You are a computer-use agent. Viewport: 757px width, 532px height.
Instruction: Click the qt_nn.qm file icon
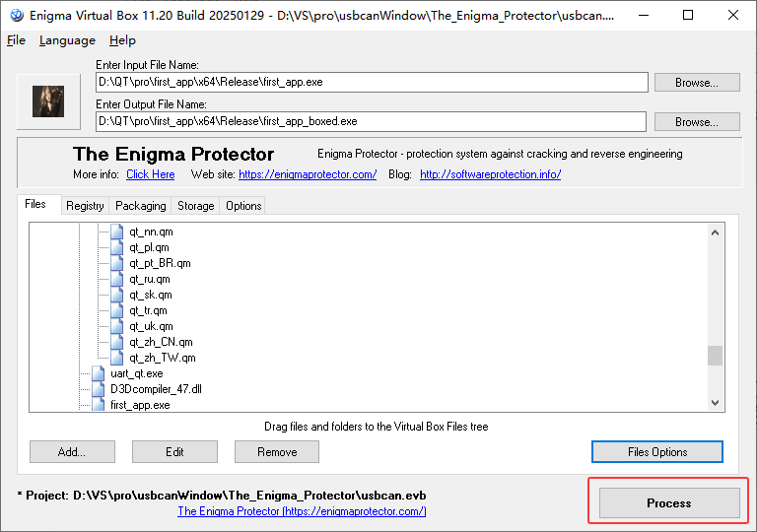point(117,232)
